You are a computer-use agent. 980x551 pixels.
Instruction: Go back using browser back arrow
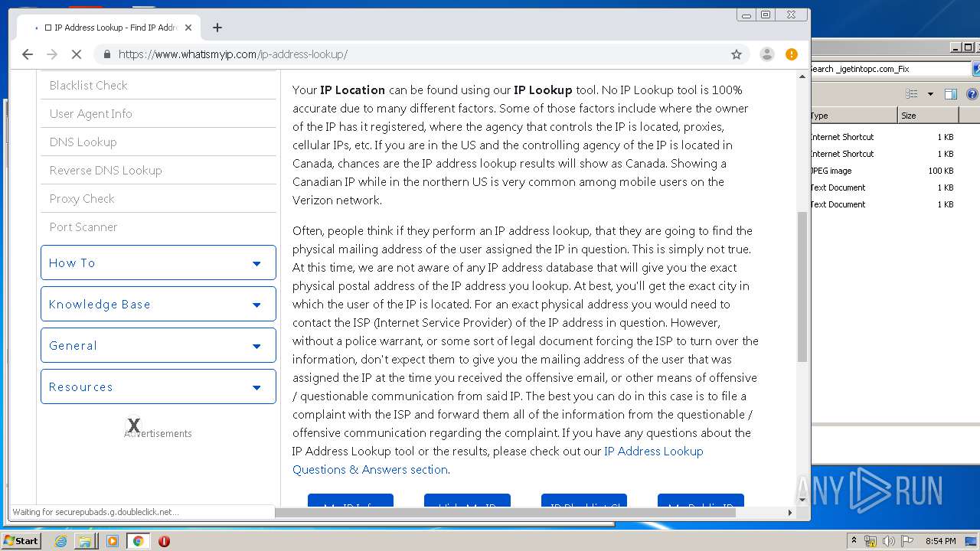point(28,54)
